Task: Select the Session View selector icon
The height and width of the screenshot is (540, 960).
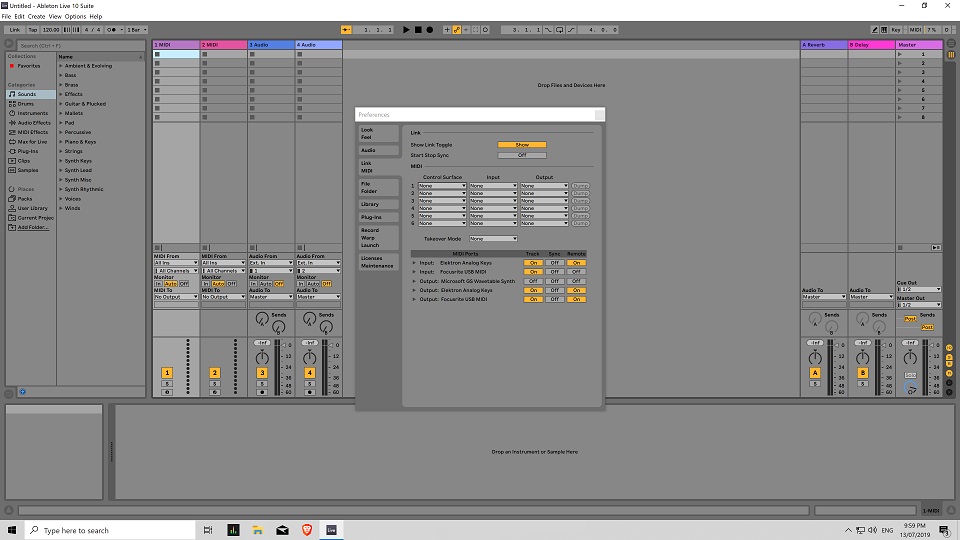Action: [x=951, y=54]
